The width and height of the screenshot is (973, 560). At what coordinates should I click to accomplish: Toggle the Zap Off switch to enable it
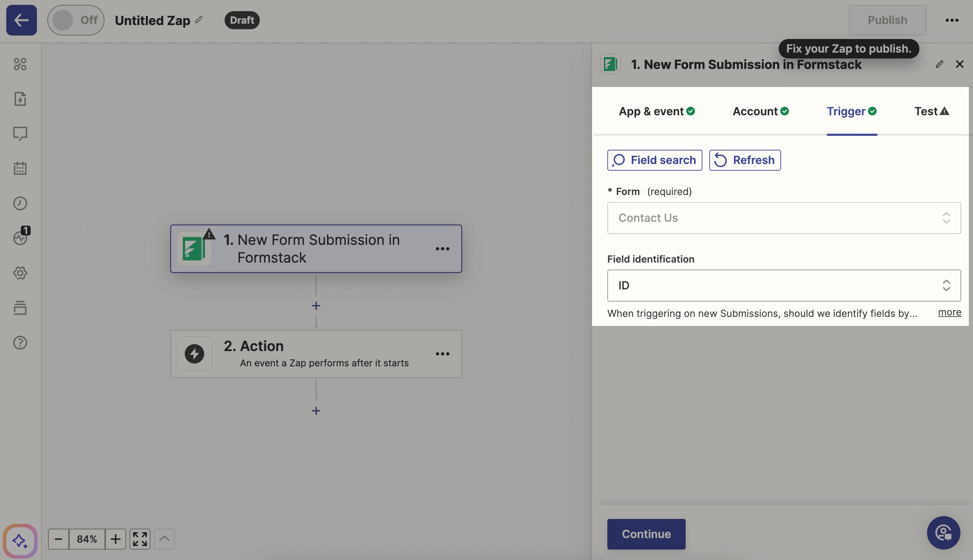[75, 20]
